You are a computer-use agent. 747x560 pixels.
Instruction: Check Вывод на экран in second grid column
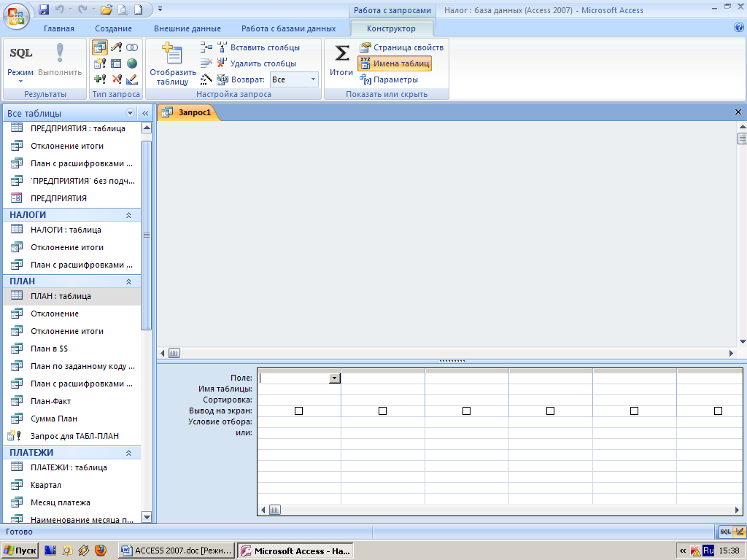tap(382, 411)
